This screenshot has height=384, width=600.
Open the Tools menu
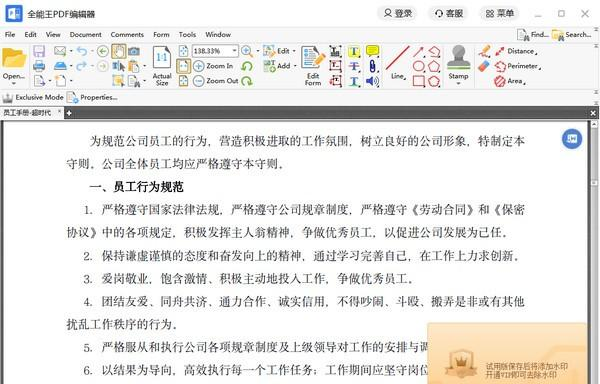point(188,34)
